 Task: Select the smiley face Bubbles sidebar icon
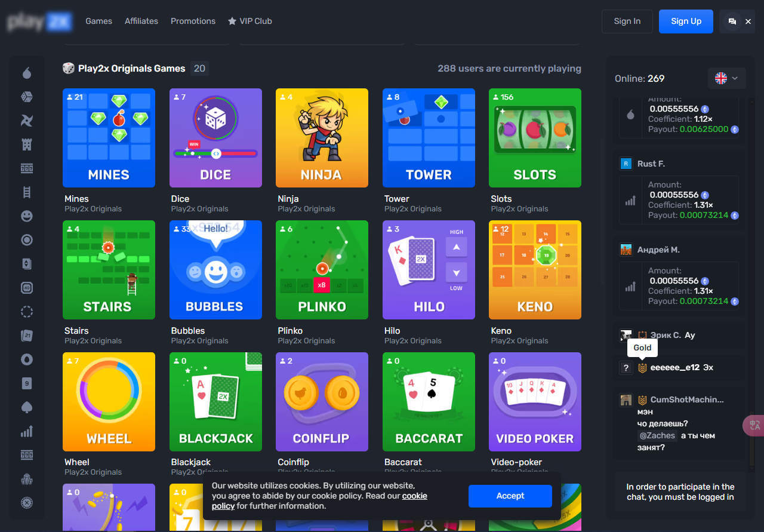pyautogui.click(x=27, y=216)
